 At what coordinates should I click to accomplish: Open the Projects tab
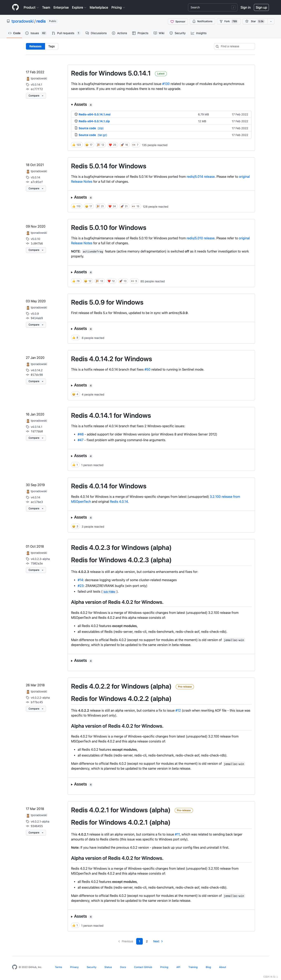pyautogui.click(x=140, y=33)
